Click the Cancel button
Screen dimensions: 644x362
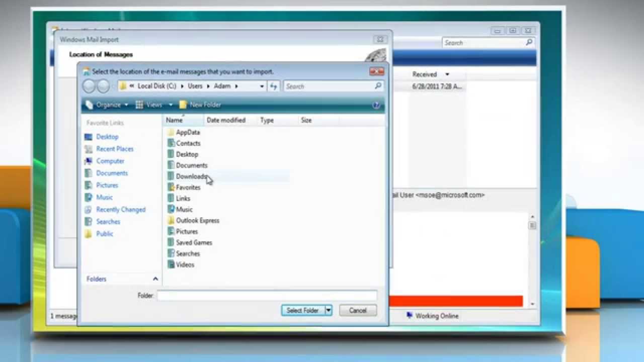[358, 310]
